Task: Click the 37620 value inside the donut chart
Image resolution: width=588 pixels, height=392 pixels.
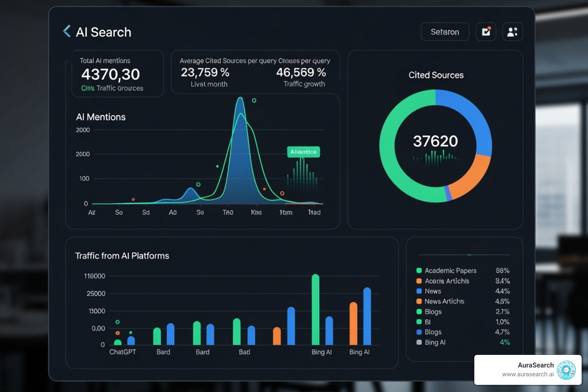Action: (435, 141)
